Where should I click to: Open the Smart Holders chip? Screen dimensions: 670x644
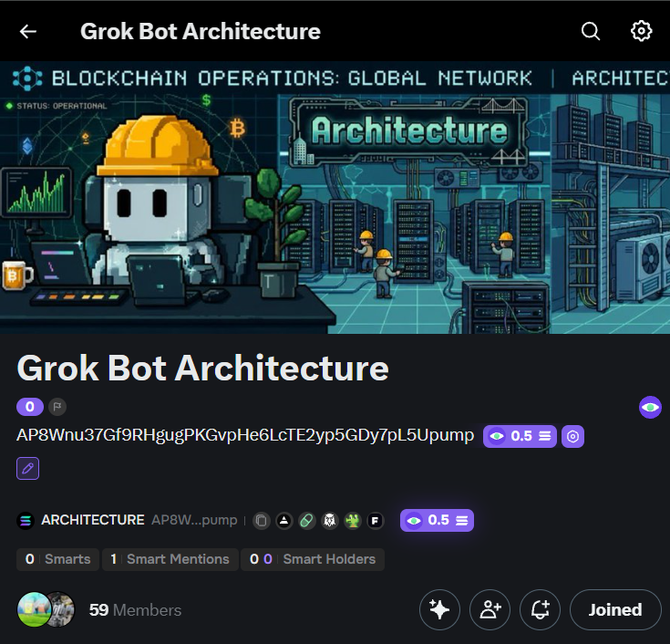pyautogui.click(x=313, y=559)
